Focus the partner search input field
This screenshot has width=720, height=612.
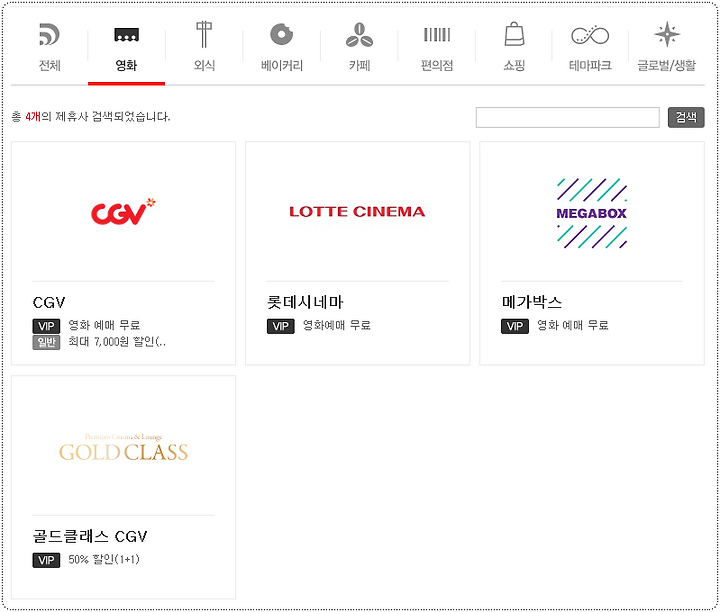[568, 118]
